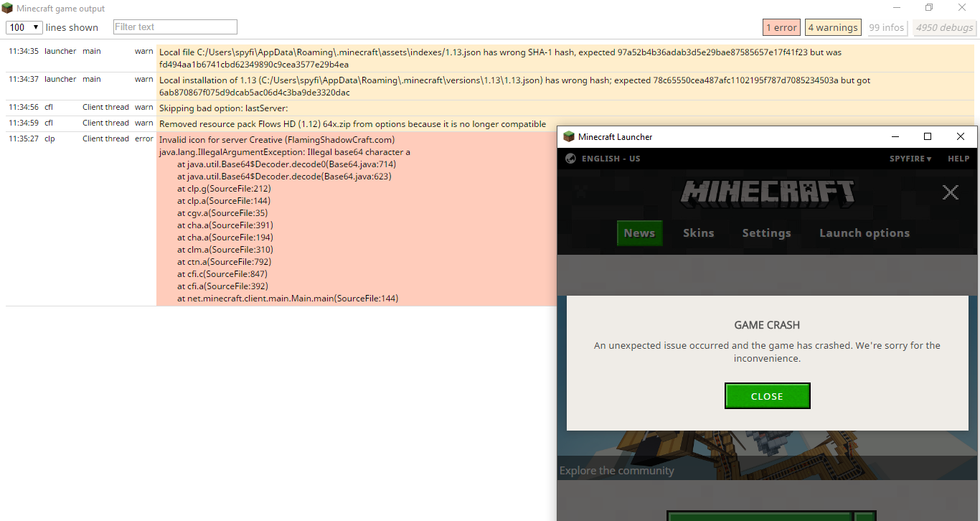
Task: Click the globe language icon in the launcher
Action: pos(570,159)
